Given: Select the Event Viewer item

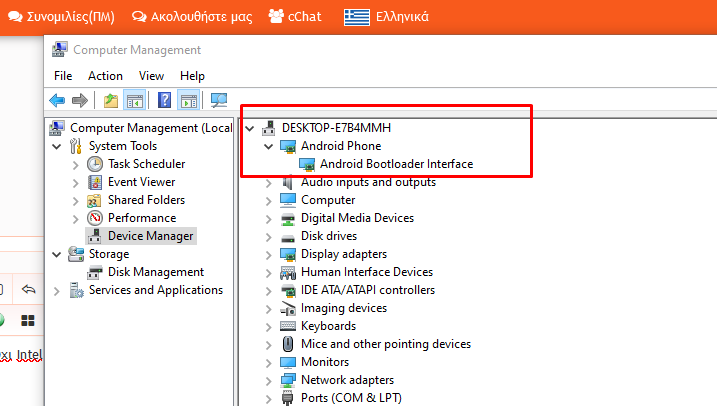Looking at the screenshot, I should [x=141, y=182].
